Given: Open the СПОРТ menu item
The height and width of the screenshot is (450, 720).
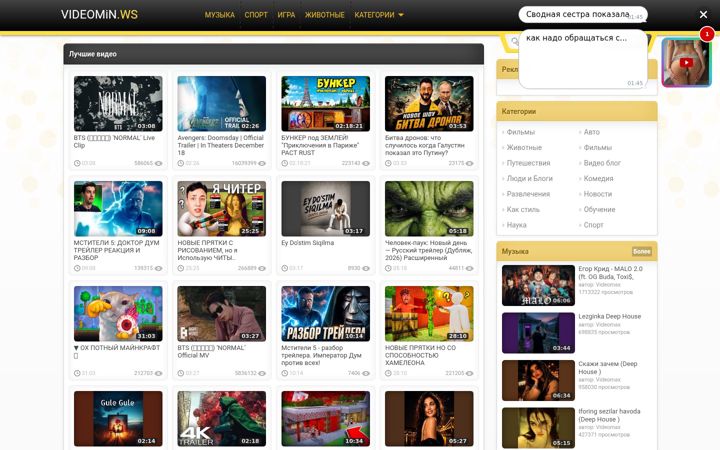Looking at the screenshot, I should (x=256, y=15).
